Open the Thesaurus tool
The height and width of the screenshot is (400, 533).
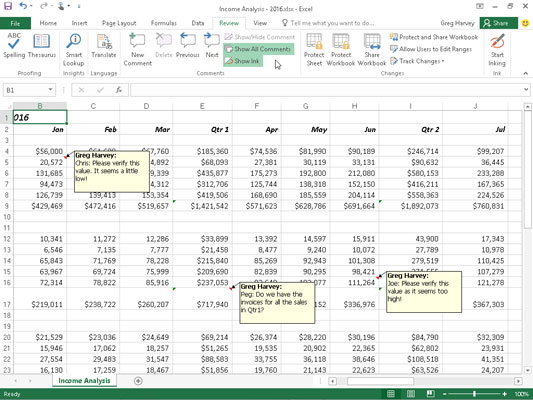(x=41, y=45)
